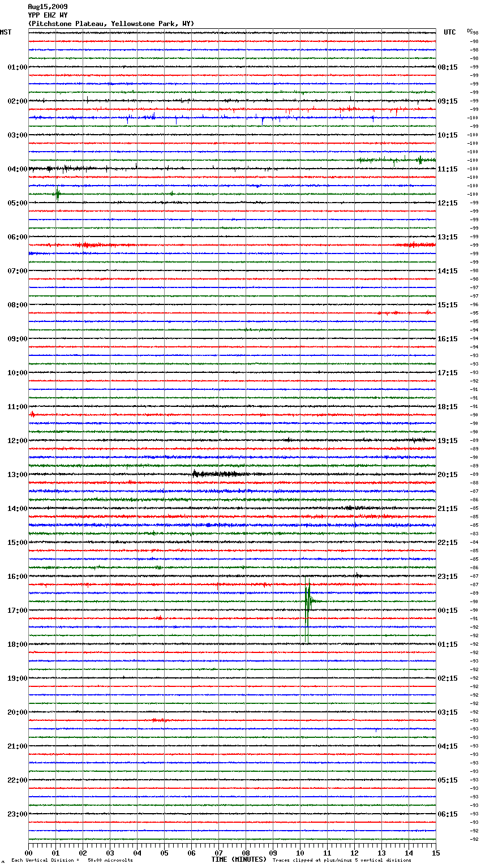The image size is (481, 868).
Task: Select the 11:00 MST time label
Action: (x=18, y=407)
